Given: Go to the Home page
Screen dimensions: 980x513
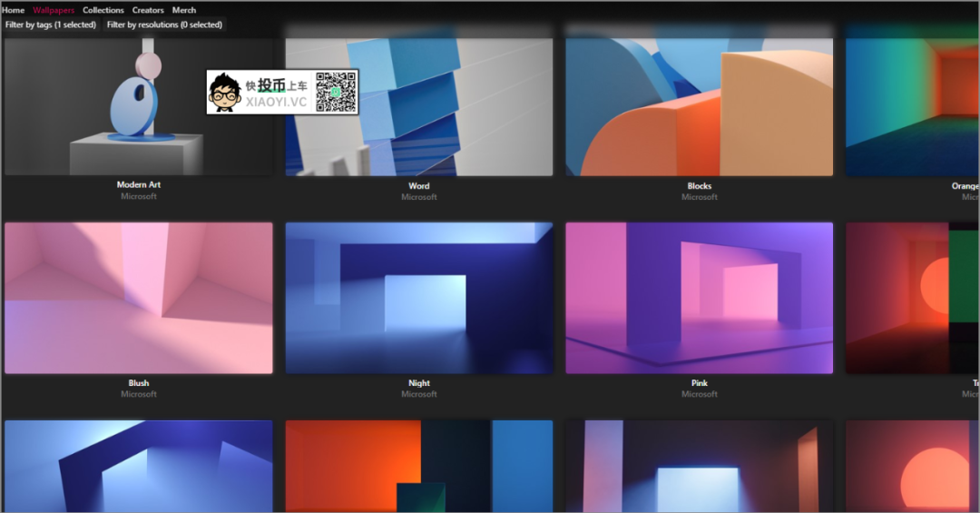Looking at the screenshot, I should click(x=13, y=10).
